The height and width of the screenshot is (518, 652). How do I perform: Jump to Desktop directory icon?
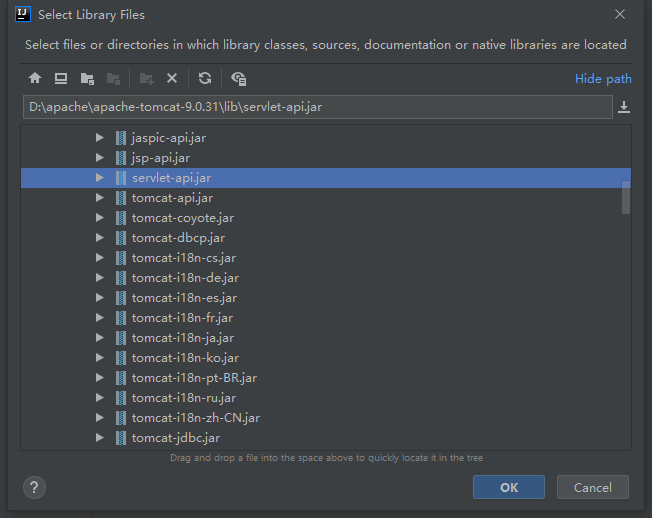(61, 78)
